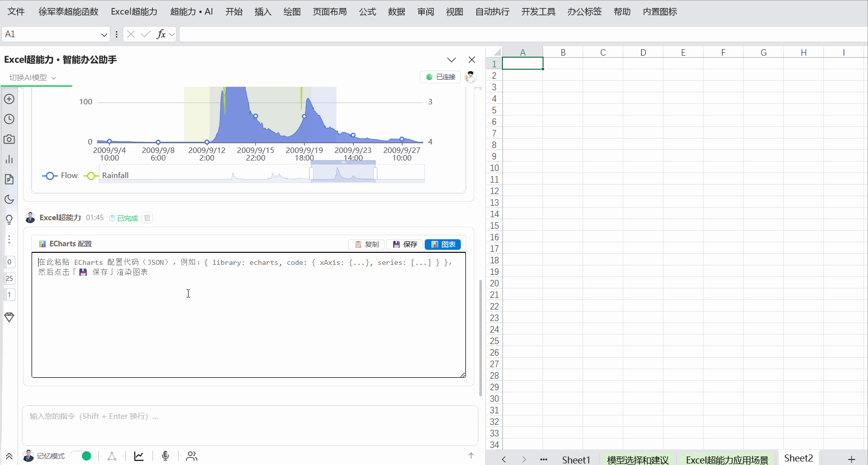
Task: Click the left handle of chart zoom slider
Action: click(311, 174)
